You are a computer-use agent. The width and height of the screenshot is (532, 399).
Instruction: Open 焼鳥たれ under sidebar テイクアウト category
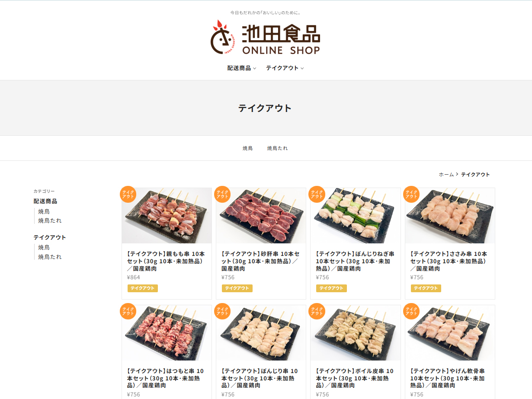coord(50,257)
